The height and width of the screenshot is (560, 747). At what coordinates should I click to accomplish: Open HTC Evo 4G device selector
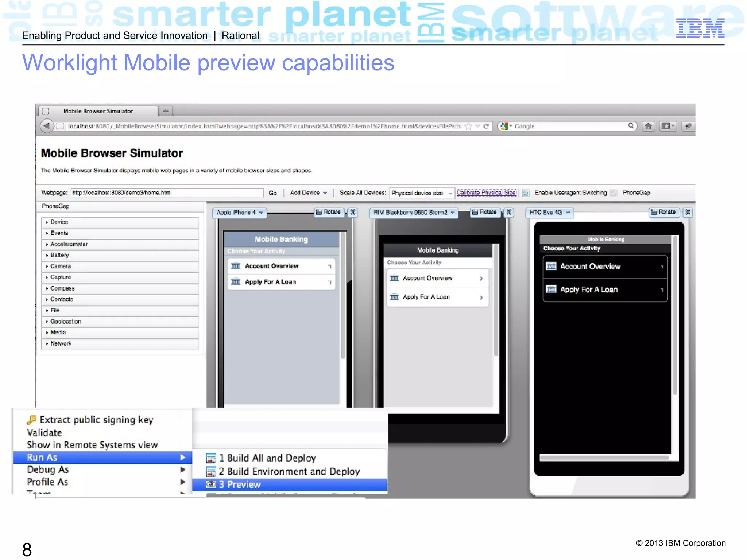550,213
